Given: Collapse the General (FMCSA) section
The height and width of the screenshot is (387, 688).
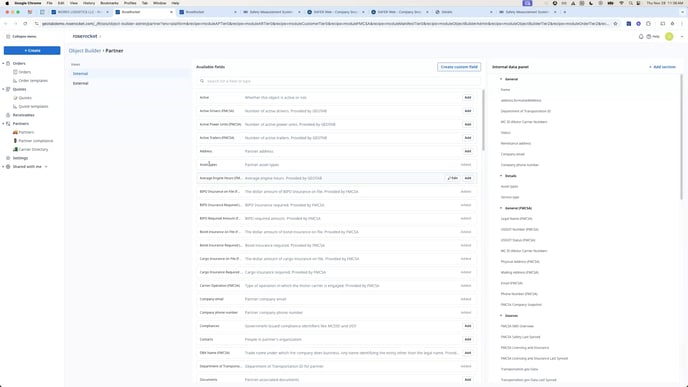Looking at the screenshot, I should click(501, 208).
